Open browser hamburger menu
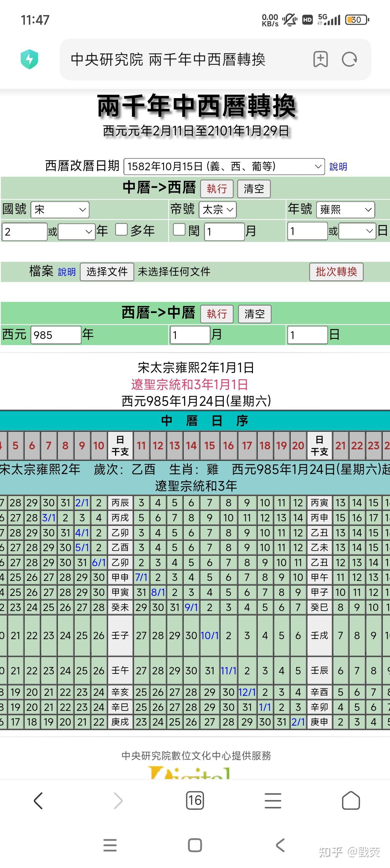This screenshot has width=390, height=868. (x=273, y=800)
